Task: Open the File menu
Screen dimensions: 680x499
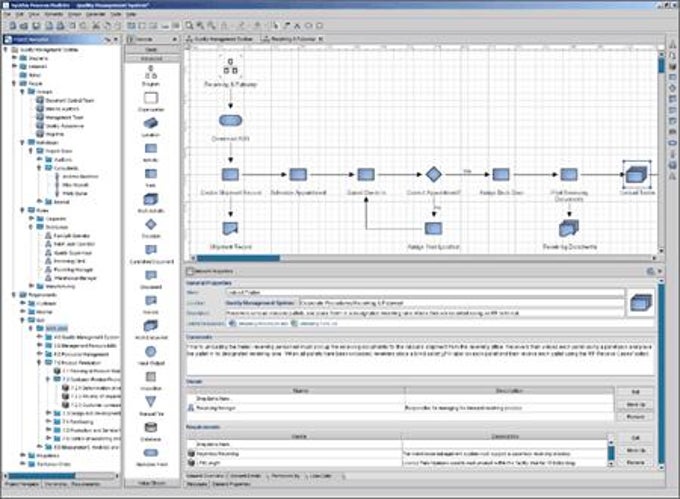Action: 8,14
